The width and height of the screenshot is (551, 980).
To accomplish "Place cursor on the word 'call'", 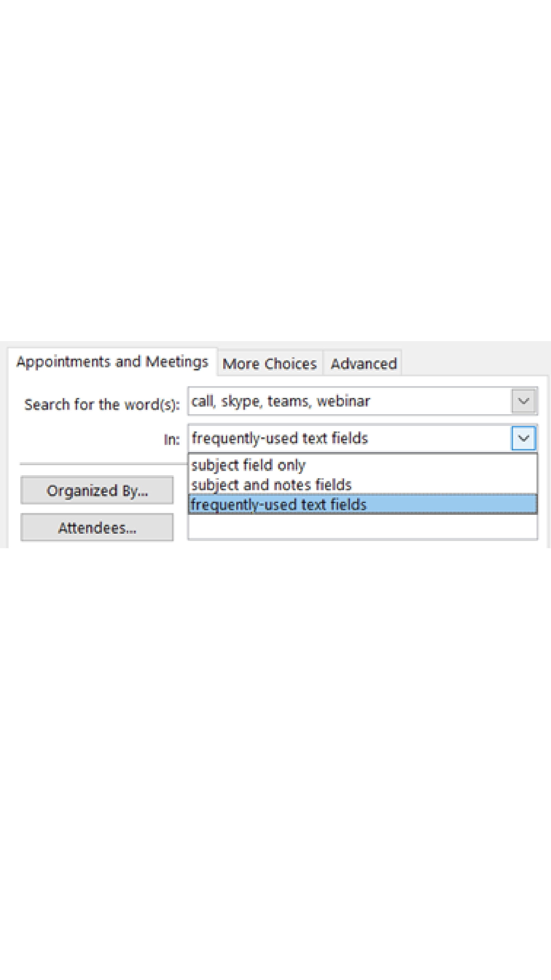I will click(201, 401).
